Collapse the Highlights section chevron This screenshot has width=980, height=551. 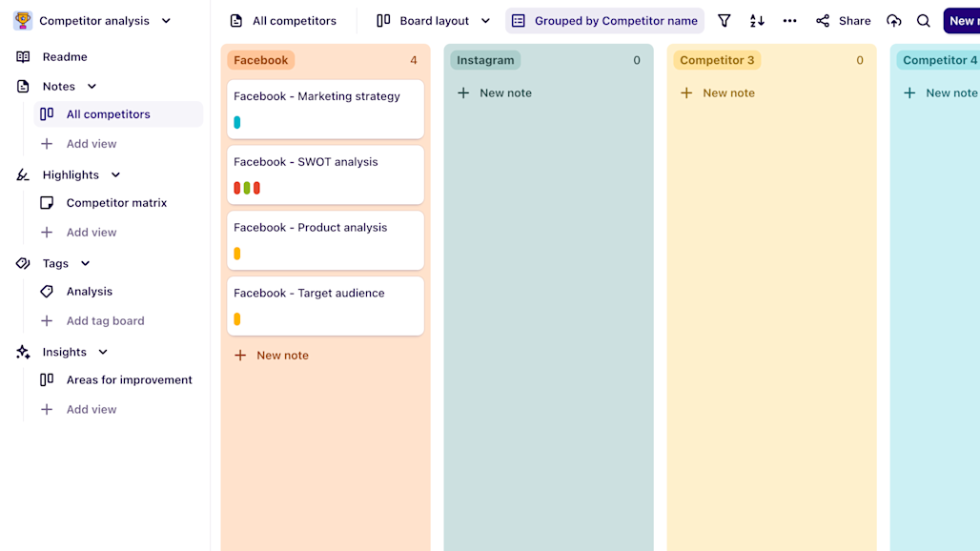(x=115, y=174)
